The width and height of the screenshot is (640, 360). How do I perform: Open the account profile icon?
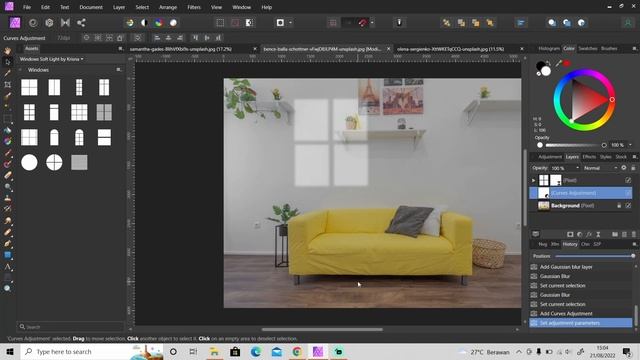628,23
